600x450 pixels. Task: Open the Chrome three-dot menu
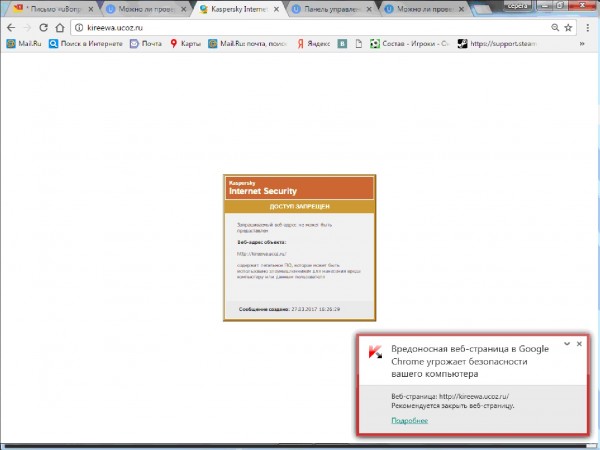[587, 28]
